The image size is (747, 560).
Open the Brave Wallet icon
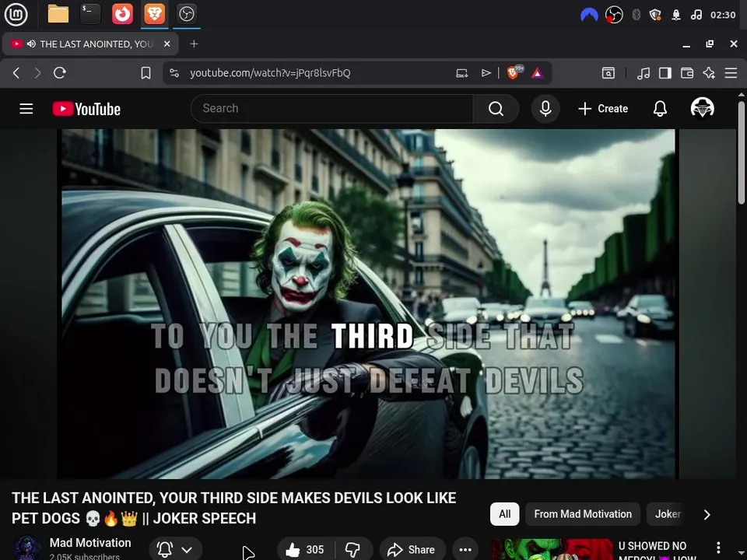(687, 73)
